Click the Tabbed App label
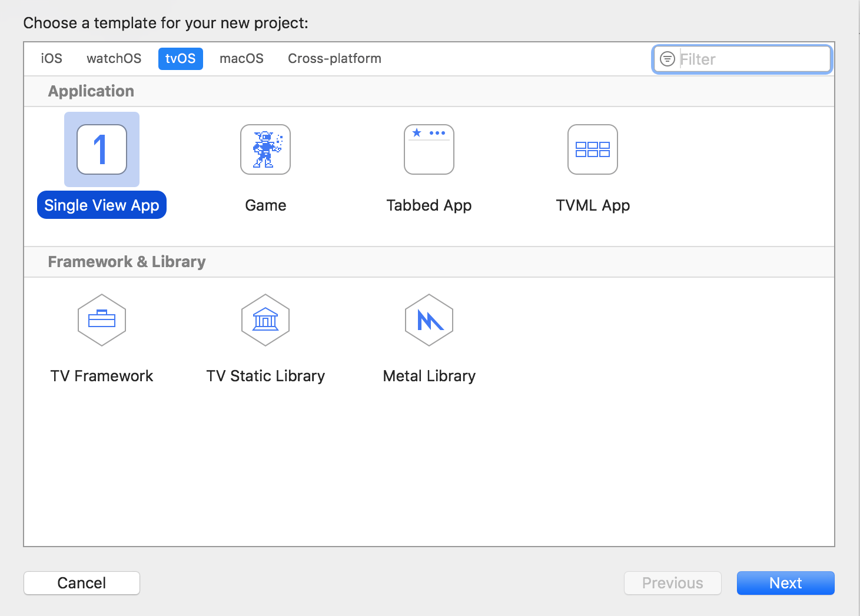 (429, 205)
